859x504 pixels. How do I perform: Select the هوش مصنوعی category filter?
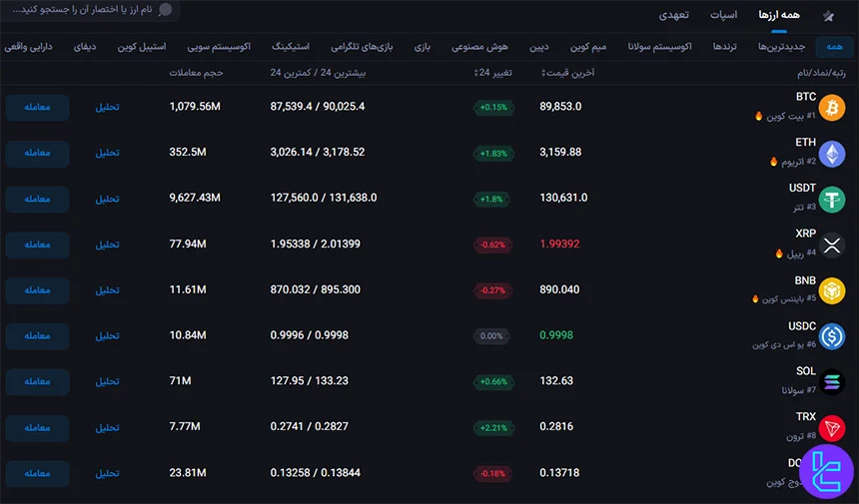pyautogui.click(x=479, y=47)
